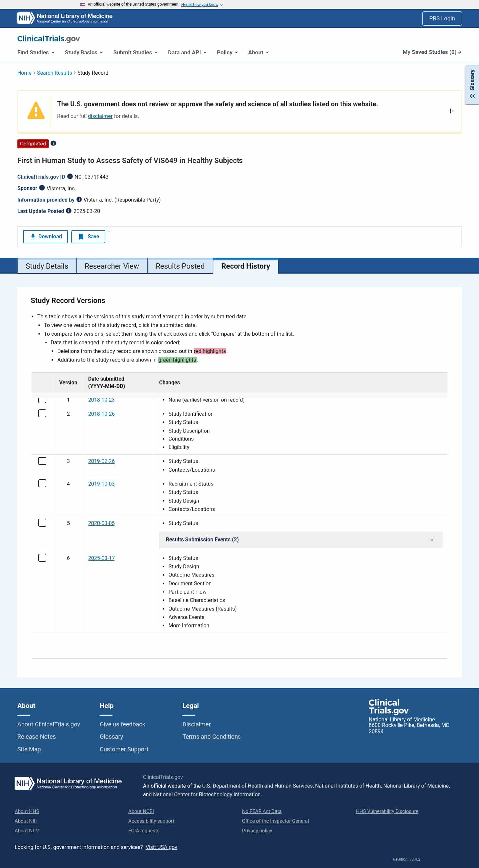Tick the version 3 checkbox
479x868 pixels.
pyautogui.click(x=42, y=461)
